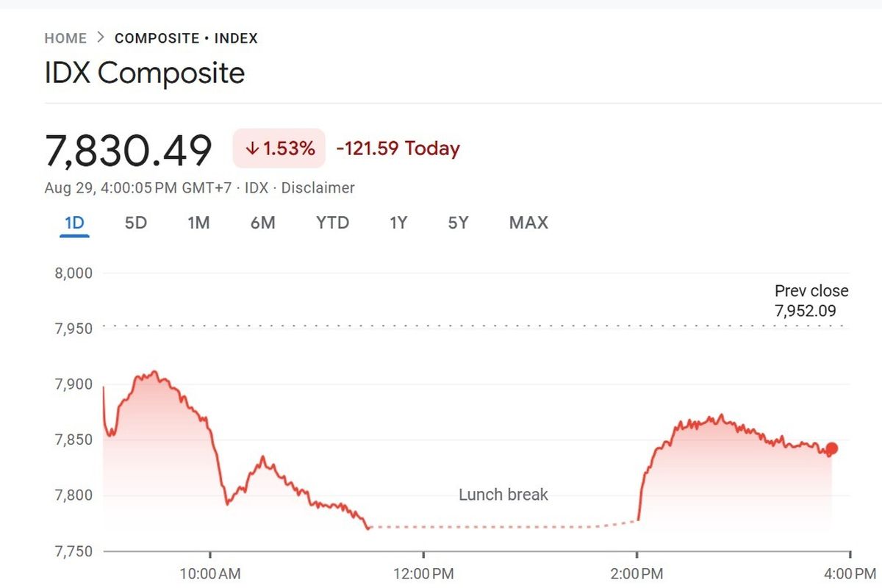Click the down arrow in percent badge
882x588 pixels.
pos(252,148)
